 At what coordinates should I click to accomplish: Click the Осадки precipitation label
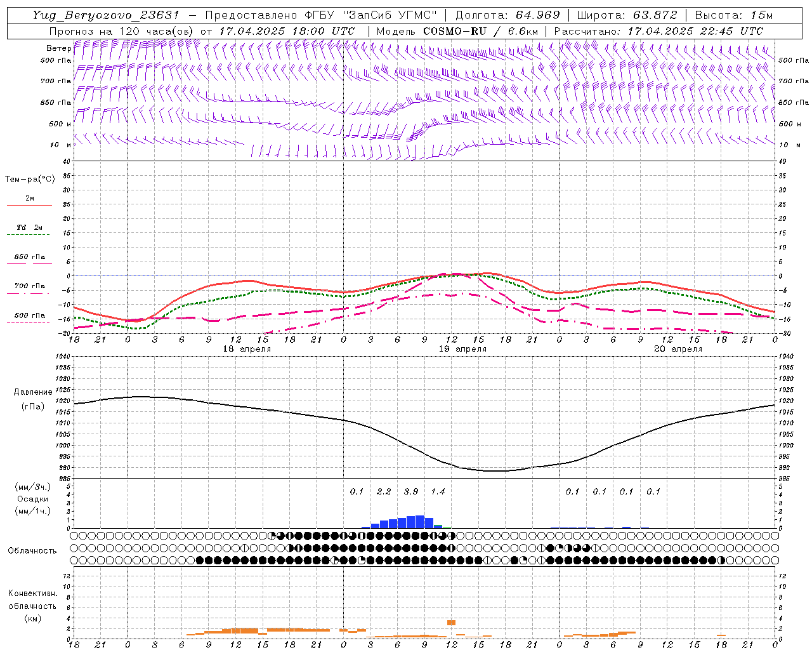point(33,499)
